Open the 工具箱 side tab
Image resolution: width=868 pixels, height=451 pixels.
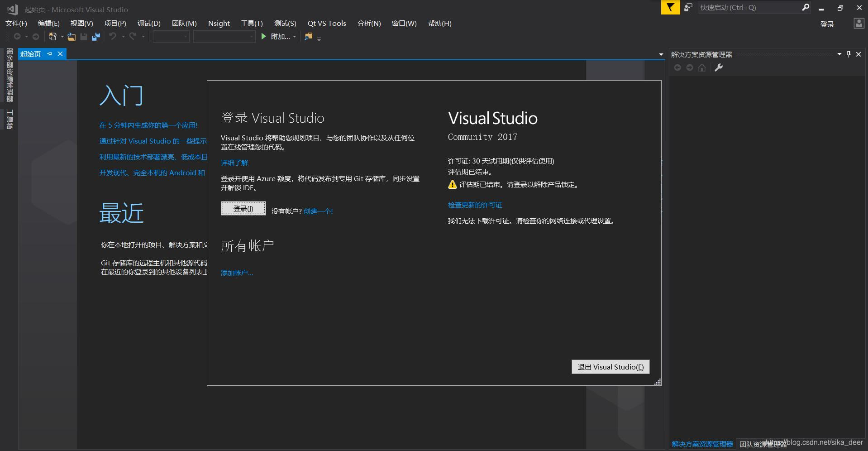click(x=10, y=120)
